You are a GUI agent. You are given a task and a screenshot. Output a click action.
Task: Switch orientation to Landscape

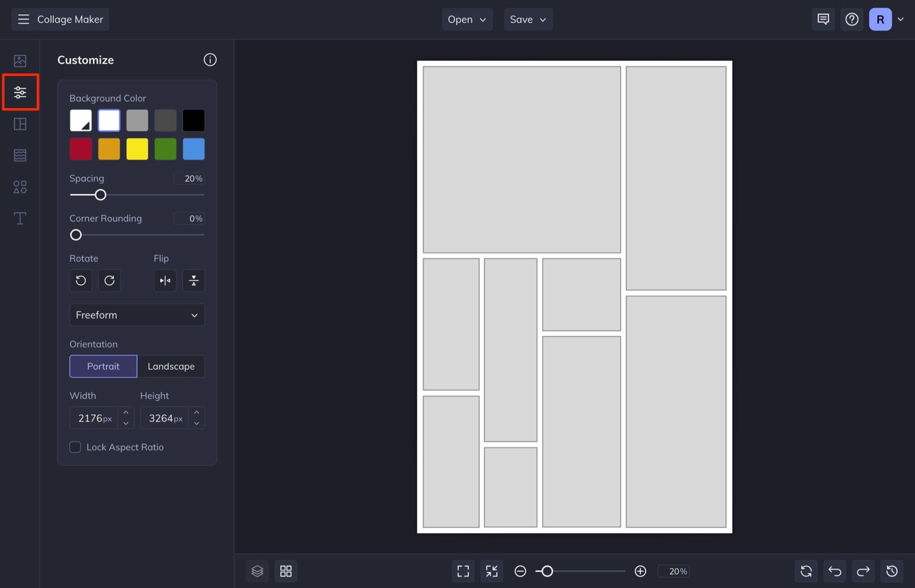(172, 366)
